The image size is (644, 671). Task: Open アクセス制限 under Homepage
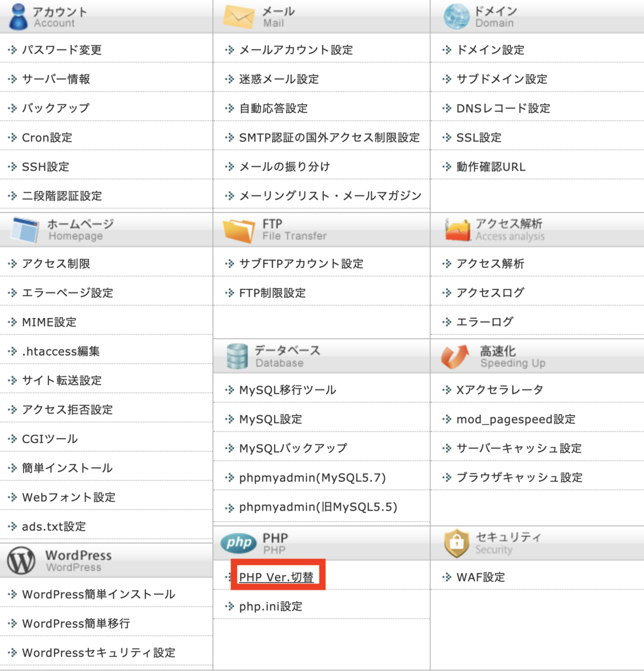point(56,263)
